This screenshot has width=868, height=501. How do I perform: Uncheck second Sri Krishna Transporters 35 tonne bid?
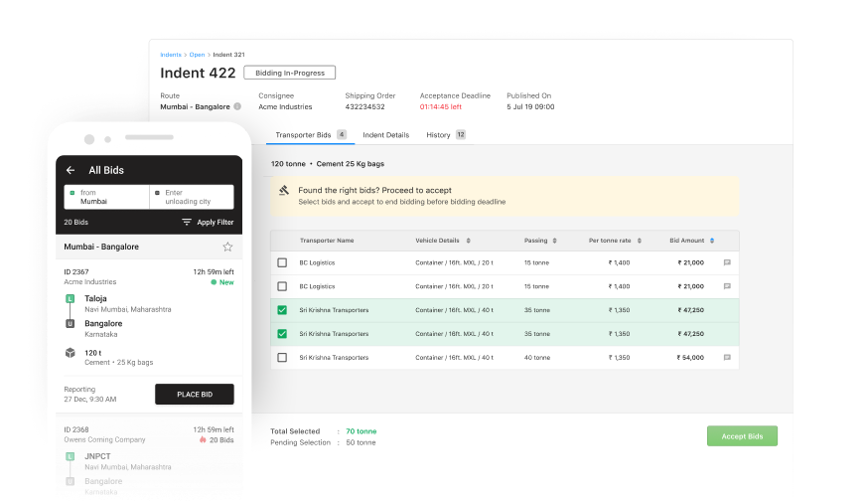(282, 334)
